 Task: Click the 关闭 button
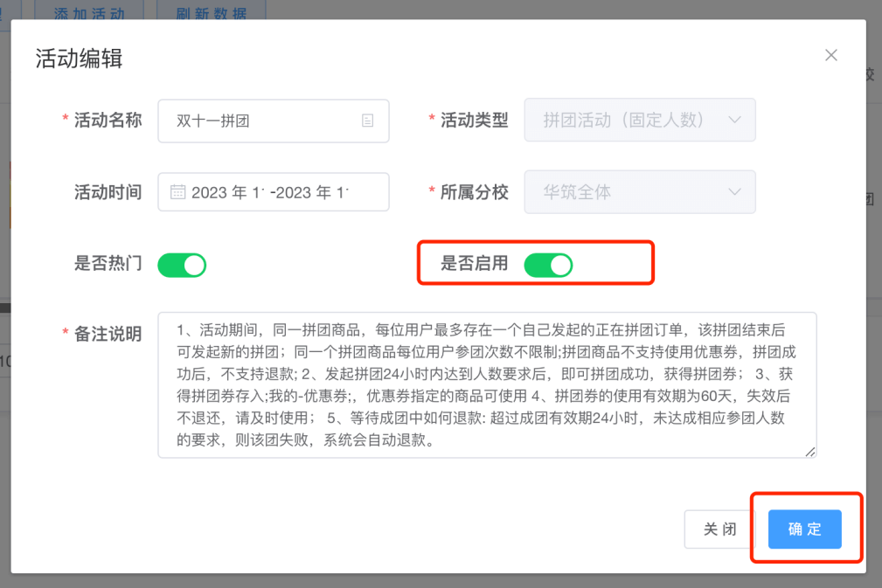point(720,529)
